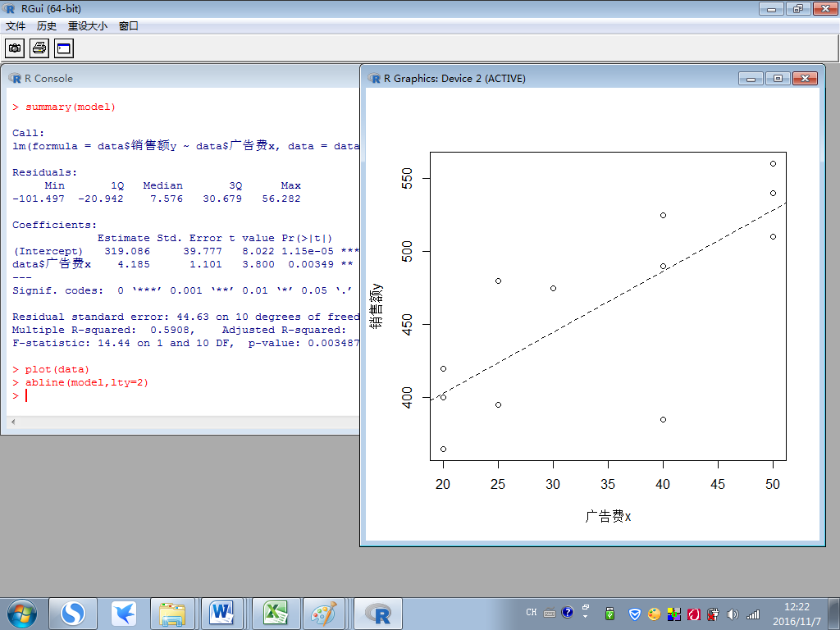Restore down the RGui main window
This screenshot has height=630, width=840.
click(x=798, y=8)
